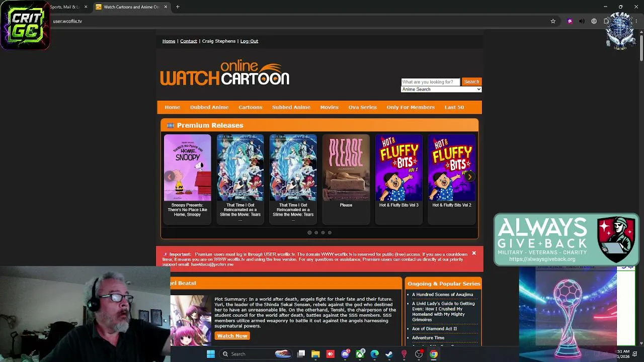Screen dimensions: 644x362
Task: Open Discord from the taskbar
Action: [345, 354]
